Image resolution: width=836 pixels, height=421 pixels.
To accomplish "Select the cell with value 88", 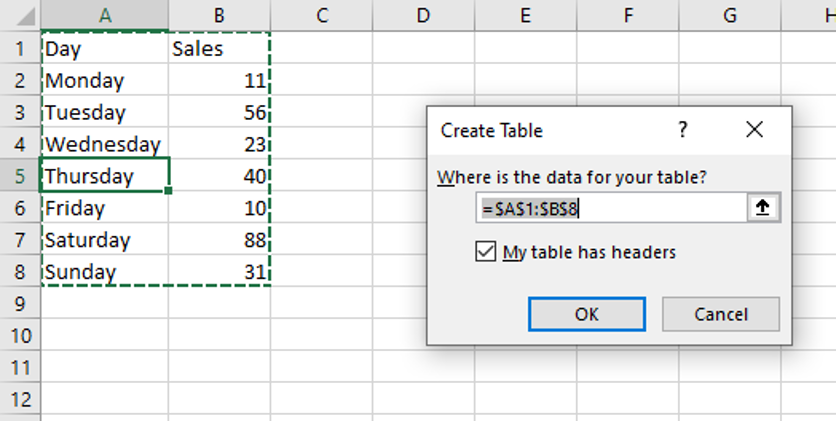I will (x=219, y=240).
